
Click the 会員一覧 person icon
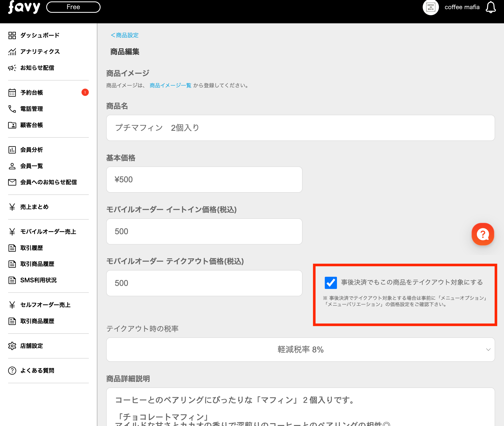coord(12,166)
